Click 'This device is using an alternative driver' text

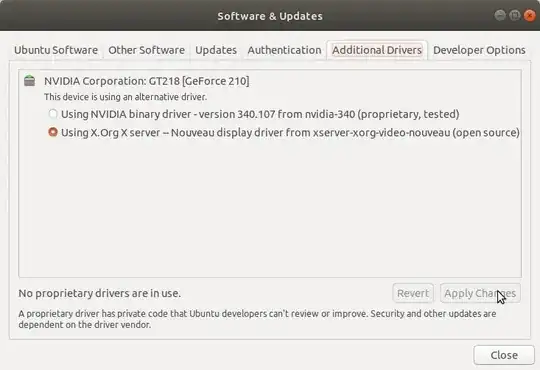click(x=125, y=97)
